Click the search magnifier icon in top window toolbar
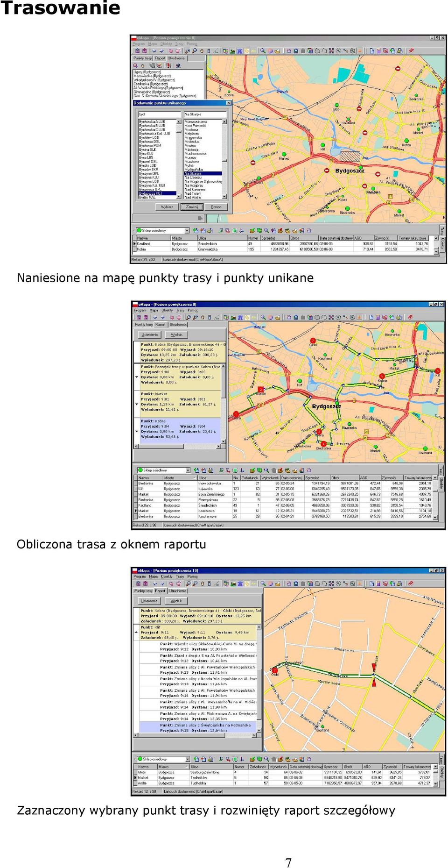The width and height of the screenshot is (448, 868). point(263,51)
